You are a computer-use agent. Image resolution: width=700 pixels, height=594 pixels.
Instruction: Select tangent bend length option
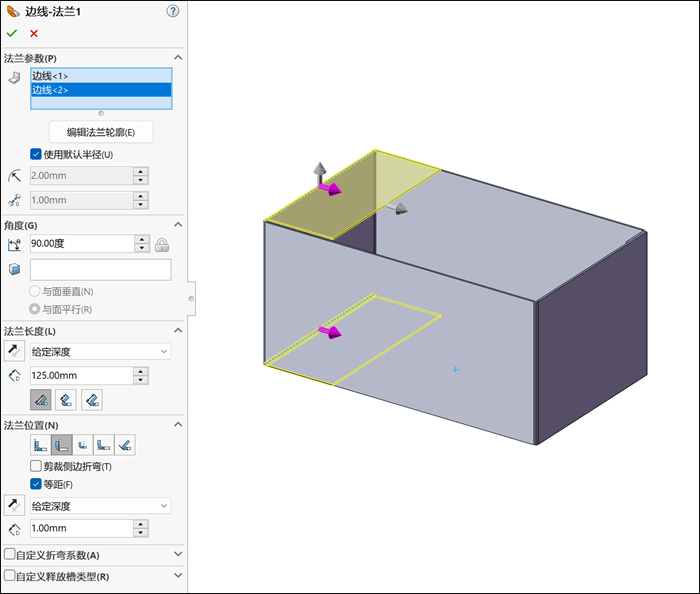point(92,400)
